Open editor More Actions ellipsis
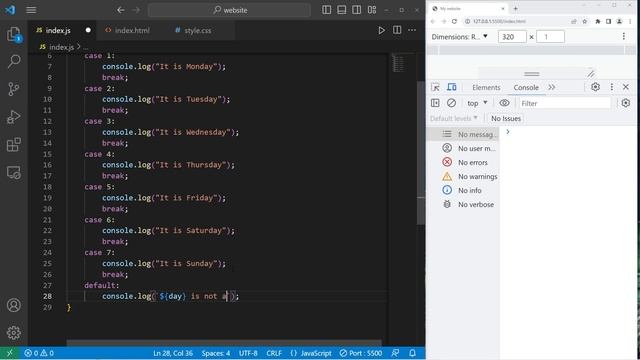Image resolution: width=640 pixels, height=360 pixels. (x=412, y=30)
